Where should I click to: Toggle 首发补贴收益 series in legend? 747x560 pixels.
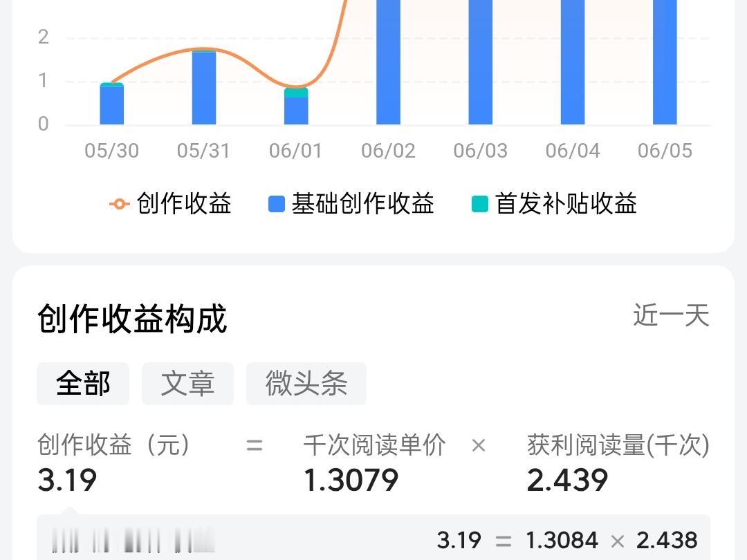point(554,204)
